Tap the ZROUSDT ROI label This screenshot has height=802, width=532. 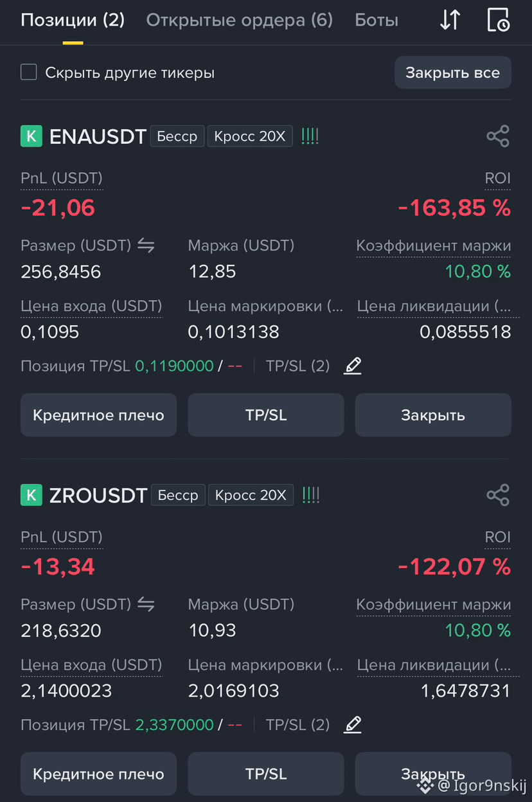point(498,537)
